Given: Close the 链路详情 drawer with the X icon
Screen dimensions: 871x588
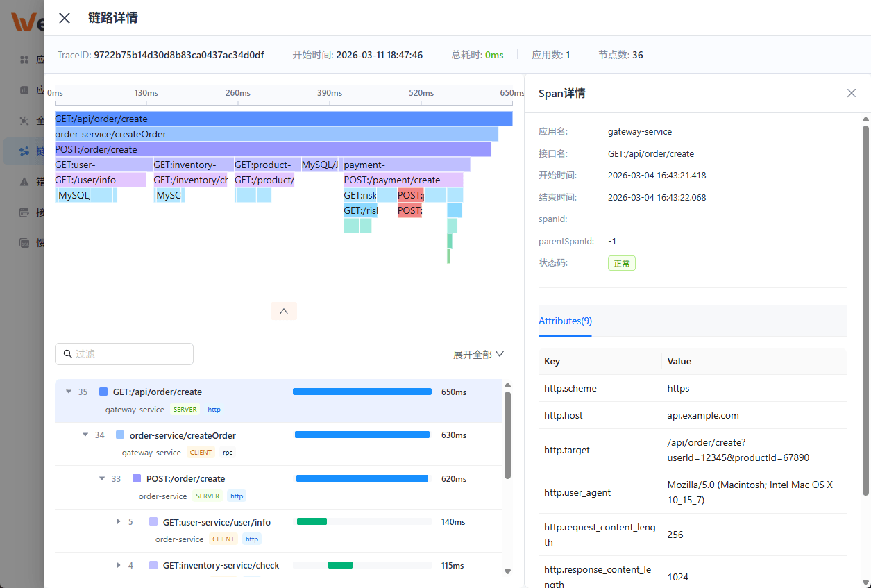Looking at the screenshot, I should [65, 18].
